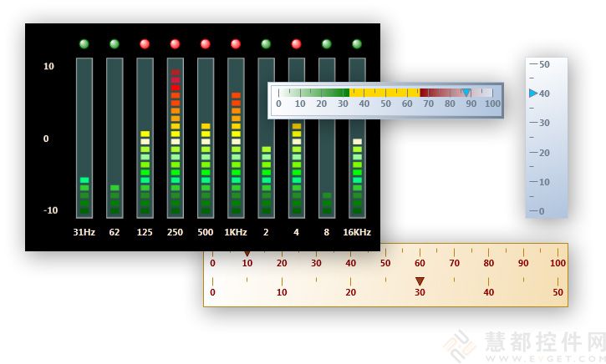Click the brown marker at 10 on upper ruler
The image size is (606, 364).
coord(247,251)
